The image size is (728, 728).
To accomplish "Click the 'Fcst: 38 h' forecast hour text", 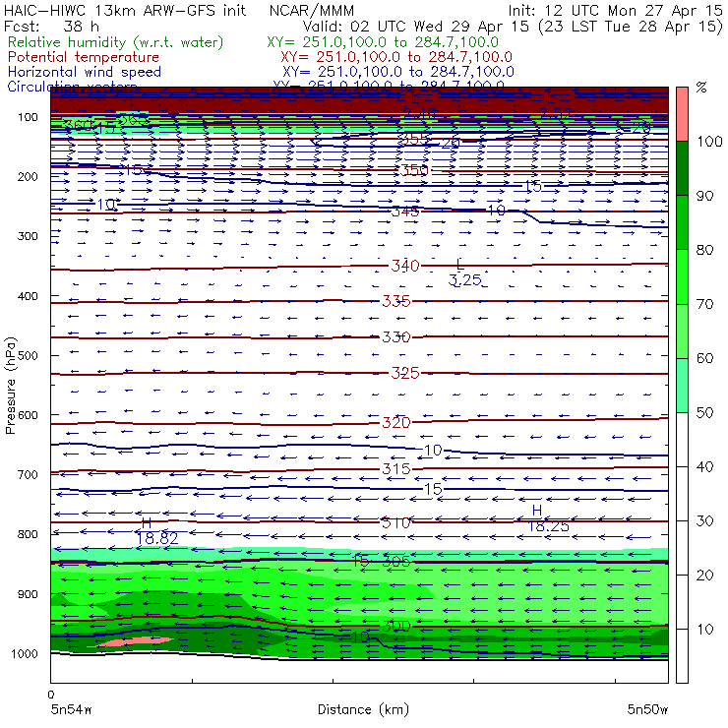I will click(51, 27).
